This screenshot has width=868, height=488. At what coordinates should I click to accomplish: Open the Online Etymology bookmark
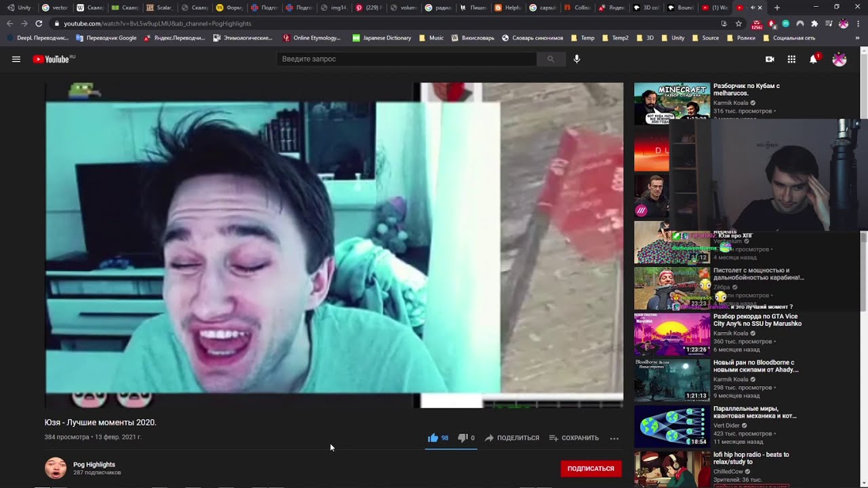click(312, 38)
